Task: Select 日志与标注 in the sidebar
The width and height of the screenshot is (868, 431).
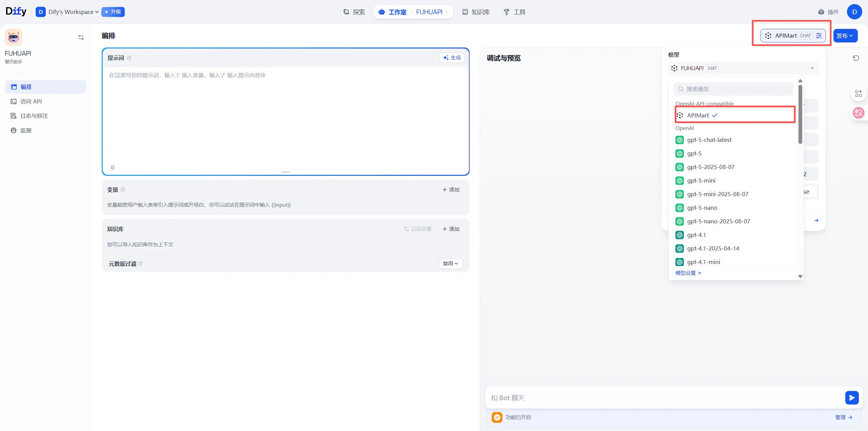Action: tap(45, 116)
